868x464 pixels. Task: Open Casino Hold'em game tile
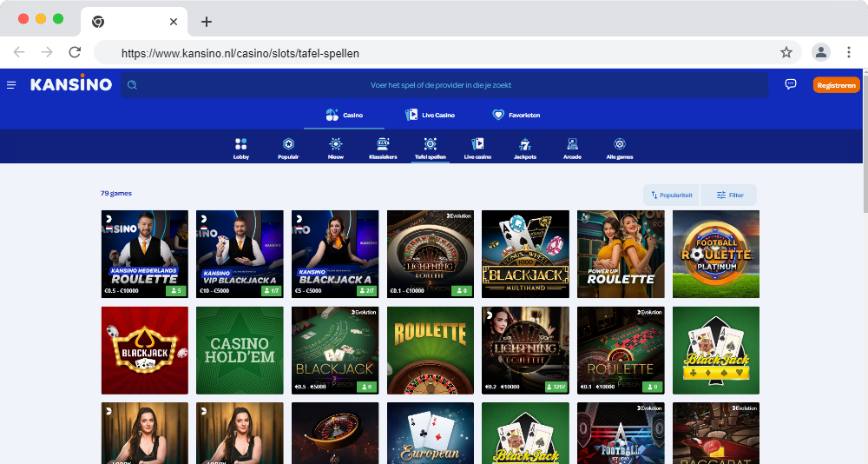[x=240, y=350]
